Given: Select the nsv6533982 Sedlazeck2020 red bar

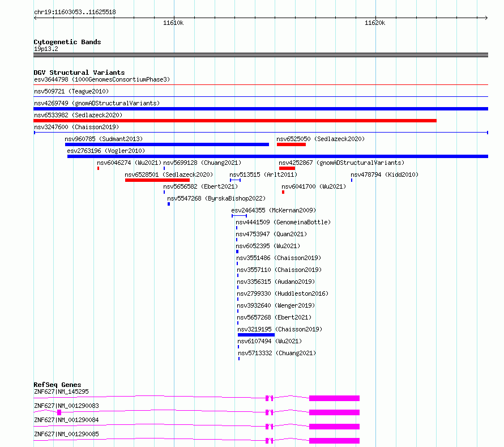Looking at the screenshot, I should (235, 121).
